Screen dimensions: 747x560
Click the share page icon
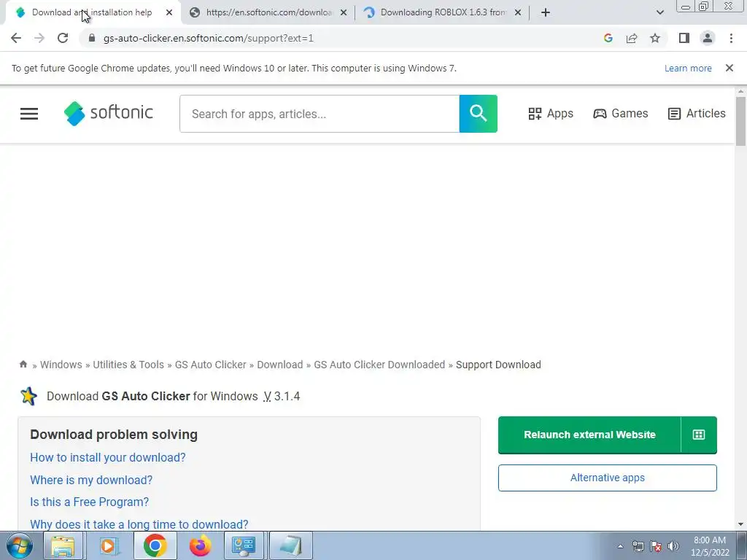point(632,38)
